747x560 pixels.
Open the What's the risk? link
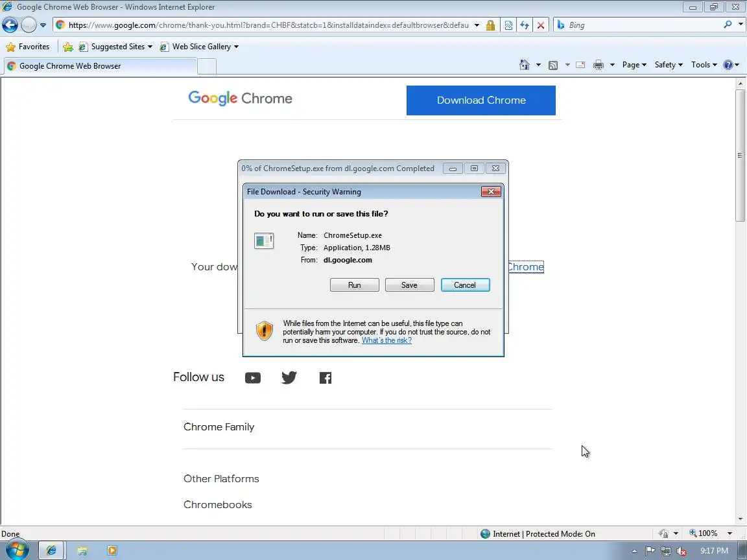[x=386, y=340]
